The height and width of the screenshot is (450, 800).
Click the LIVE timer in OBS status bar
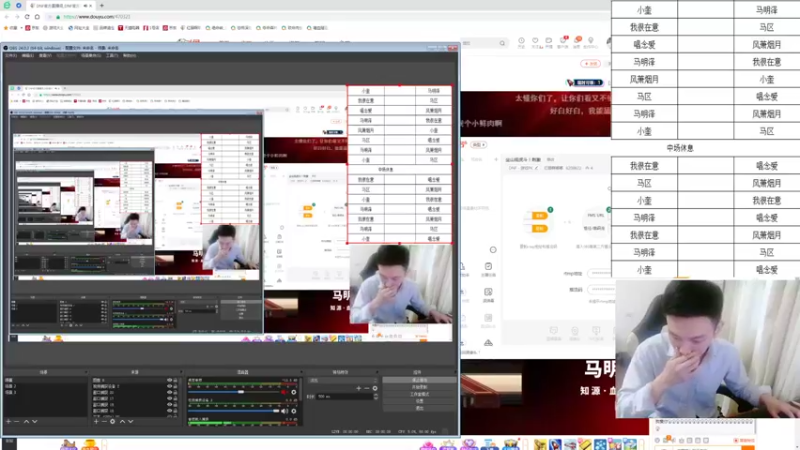tap(345, 432)
